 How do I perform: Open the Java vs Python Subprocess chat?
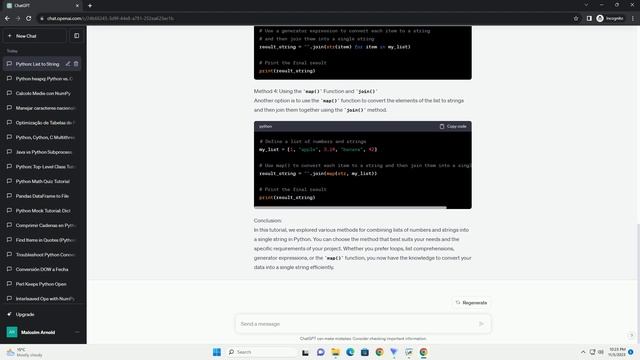[x=43, y=152]
